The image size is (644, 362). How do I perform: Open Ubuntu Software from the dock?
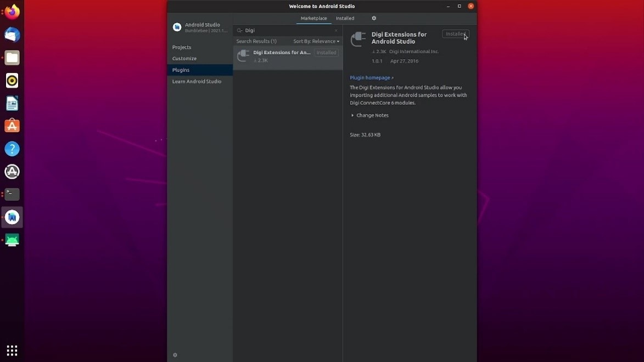(x=12, y=126)
